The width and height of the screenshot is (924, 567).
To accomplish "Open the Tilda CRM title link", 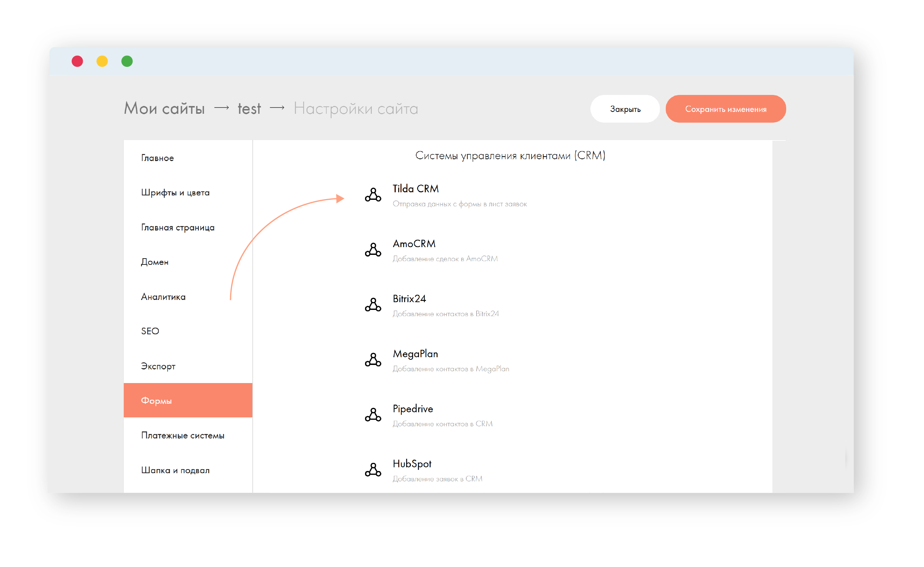I will (x=416, y=189).
